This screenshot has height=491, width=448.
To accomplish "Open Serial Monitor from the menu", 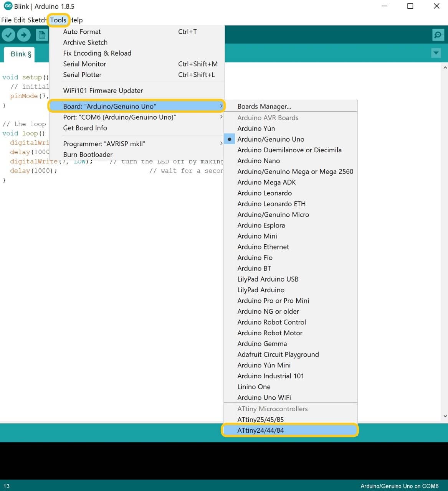I will [137, 64].
